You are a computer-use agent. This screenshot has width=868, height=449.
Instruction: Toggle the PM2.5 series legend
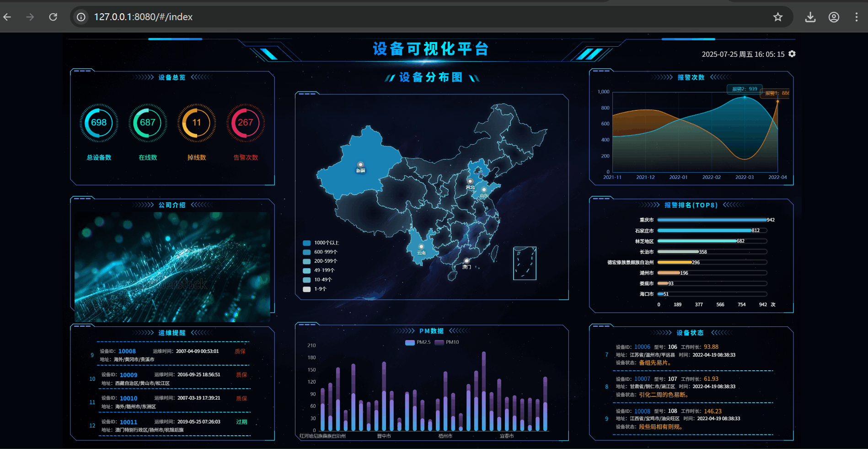pyautogui.click(x=418, y=342)
